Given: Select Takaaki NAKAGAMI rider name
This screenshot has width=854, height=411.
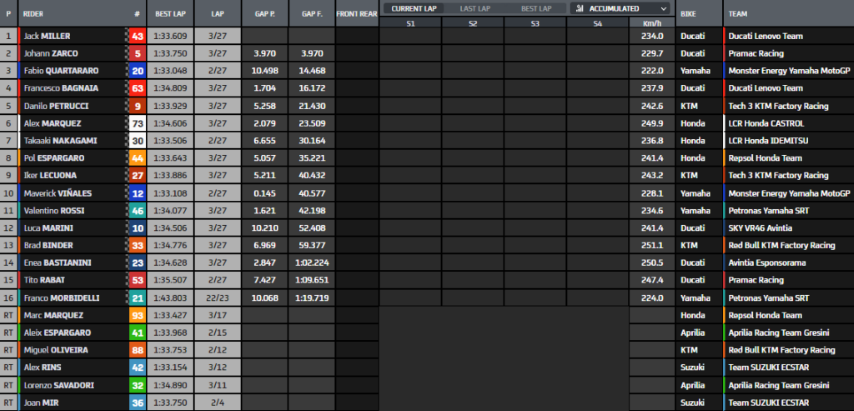Looking at the screenshot, I should (60, 140).
